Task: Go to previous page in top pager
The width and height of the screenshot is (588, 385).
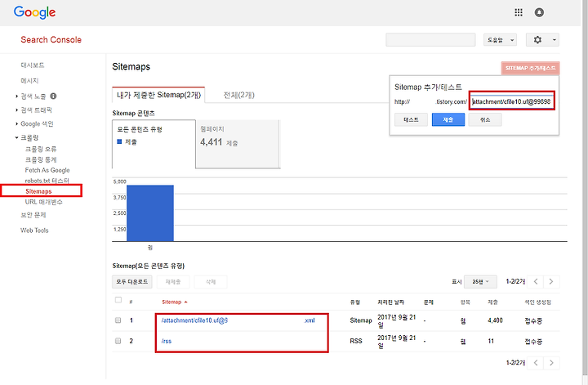Action: 536,281
